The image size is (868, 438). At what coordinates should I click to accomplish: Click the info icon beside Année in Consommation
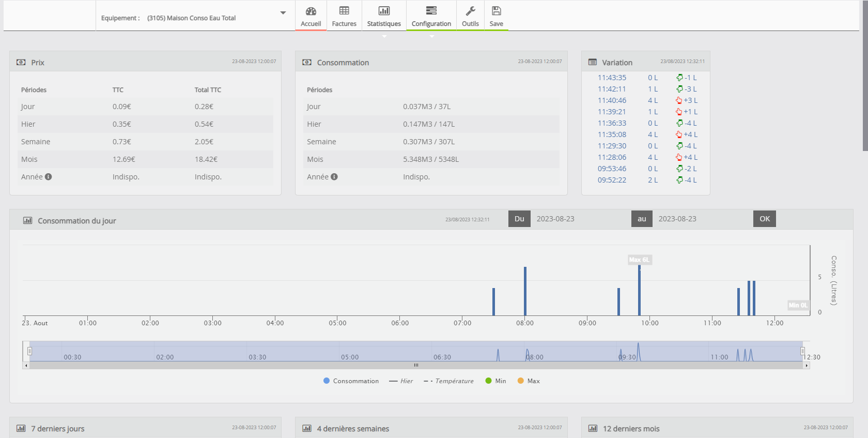click(x=334, y=177)
